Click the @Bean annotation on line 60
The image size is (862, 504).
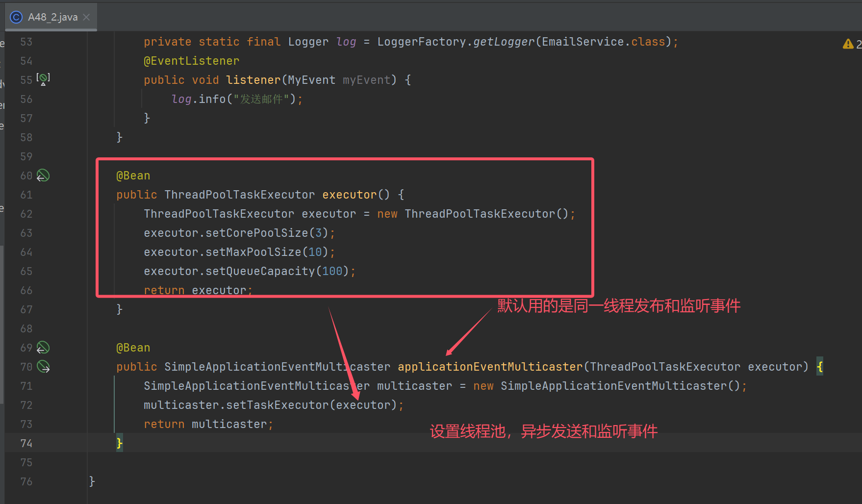click(133, 176)
